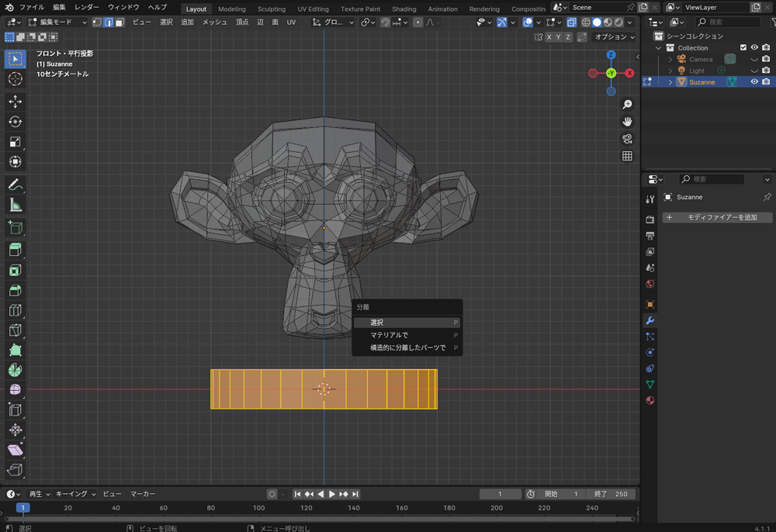776x532 pixels.
Task: Click the pan view hand icon
Action: 628,122
